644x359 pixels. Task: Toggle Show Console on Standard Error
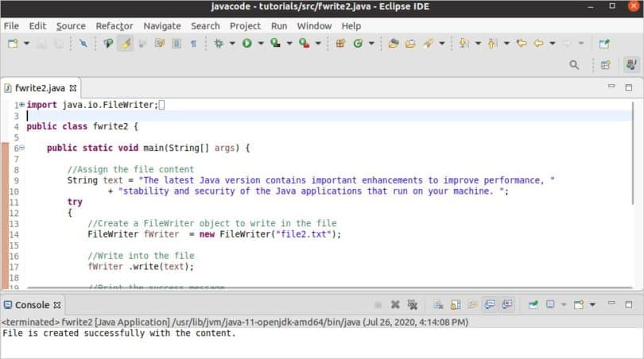coord(507,304)
